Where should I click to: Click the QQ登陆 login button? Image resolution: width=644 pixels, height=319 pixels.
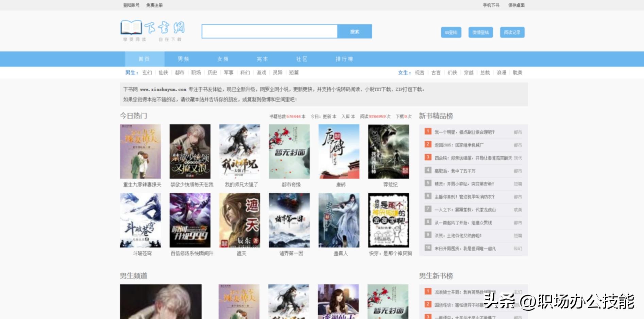pos(451,32)
